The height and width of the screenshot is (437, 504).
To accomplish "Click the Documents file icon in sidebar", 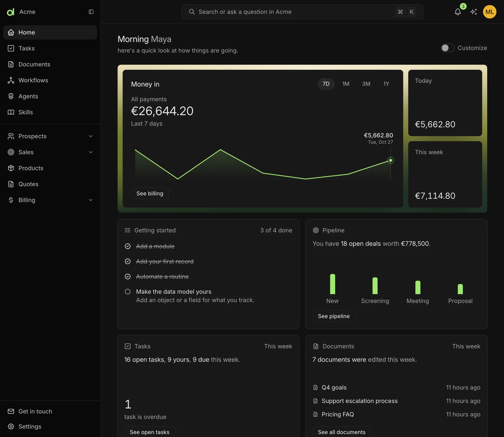I will [11, 64].
